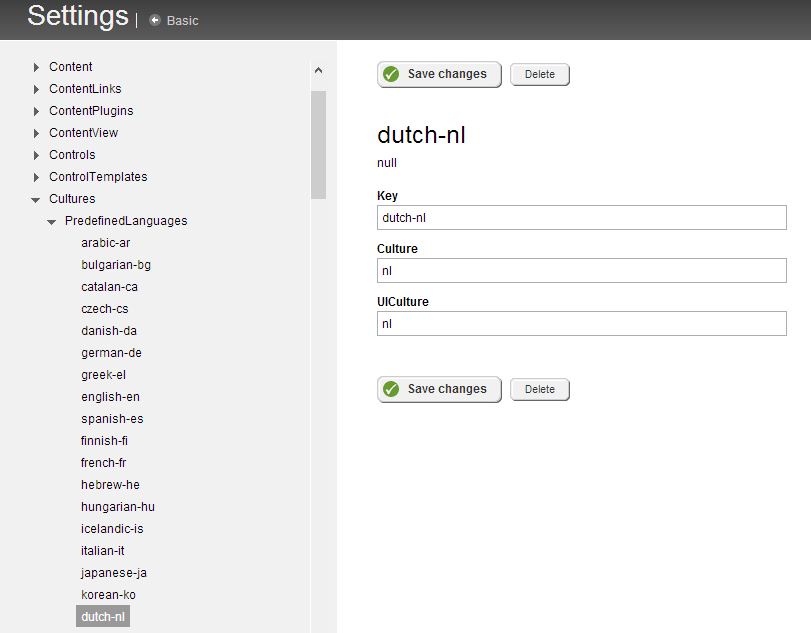Focus the Key input field
Screen dimensions: 811x633
[581, 218]
